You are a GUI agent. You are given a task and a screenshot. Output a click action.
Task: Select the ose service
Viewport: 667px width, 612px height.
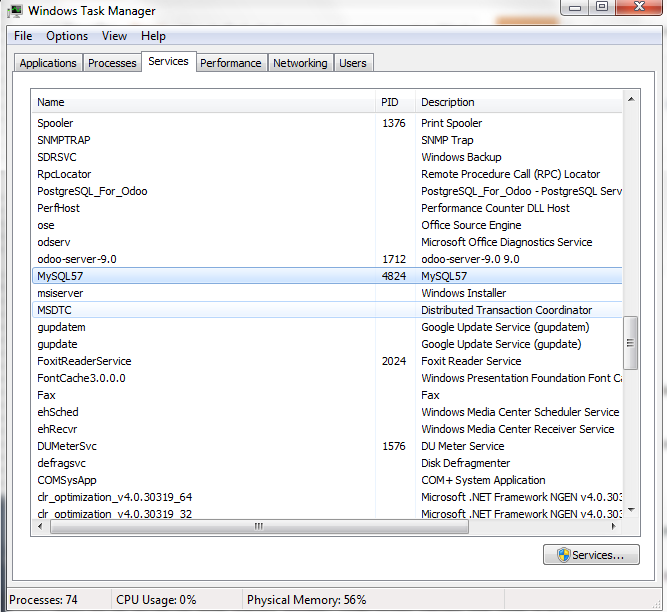(x=46, y=225)
